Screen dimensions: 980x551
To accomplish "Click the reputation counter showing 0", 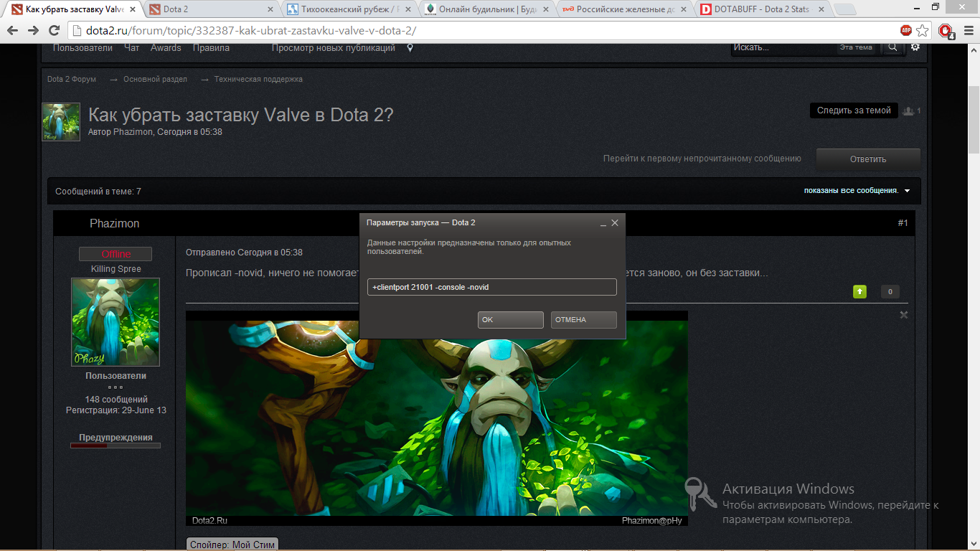I will [890, 291].
